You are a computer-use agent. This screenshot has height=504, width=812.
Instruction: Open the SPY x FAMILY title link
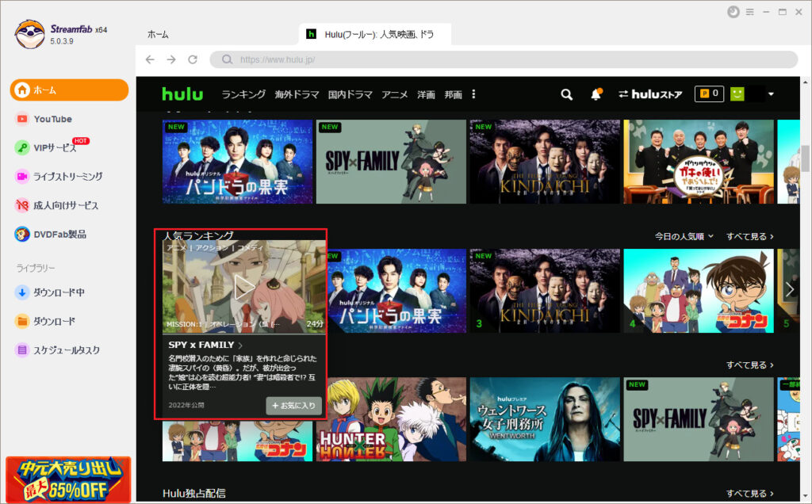205,345
